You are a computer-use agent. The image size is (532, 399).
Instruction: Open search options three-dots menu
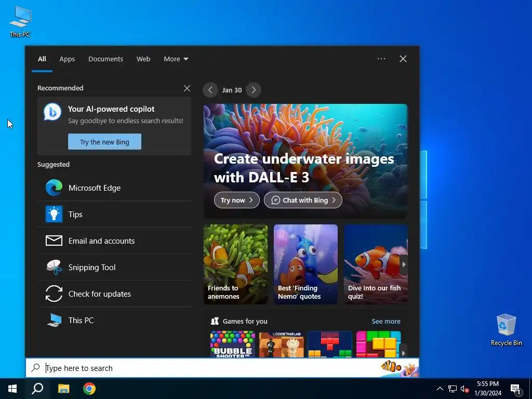tap(381, 59)
